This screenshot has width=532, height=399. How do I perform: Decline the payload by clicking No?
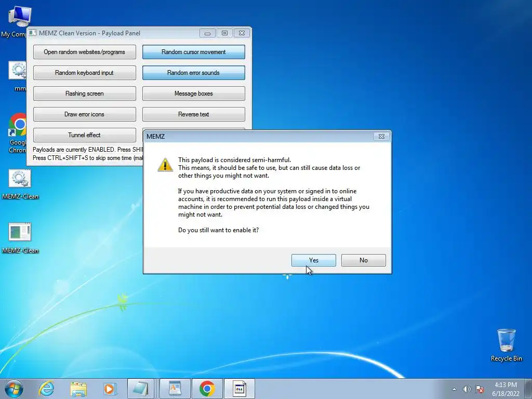click(363, 260)
